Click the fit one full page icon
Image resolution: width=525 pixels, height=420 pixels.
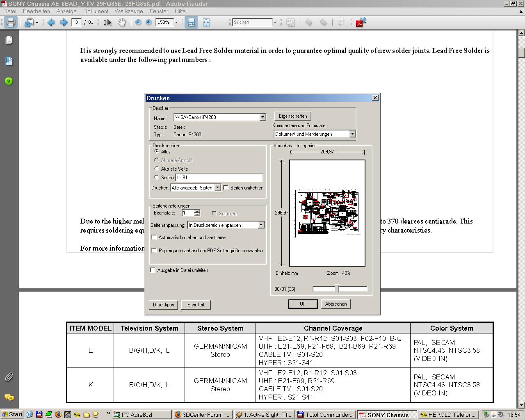(x=206, y=23)
